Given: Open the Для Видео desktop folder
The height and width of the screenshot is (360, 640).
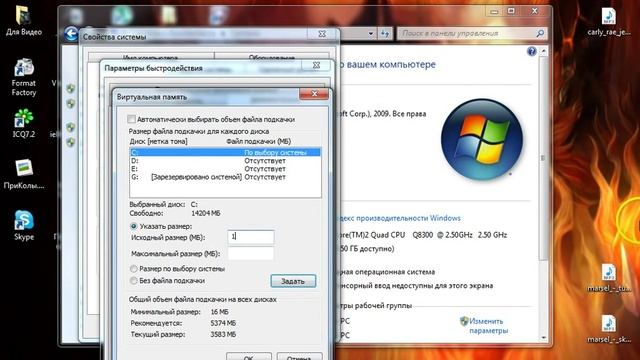Looking at the screenshot, I should (x=23, y=20).
